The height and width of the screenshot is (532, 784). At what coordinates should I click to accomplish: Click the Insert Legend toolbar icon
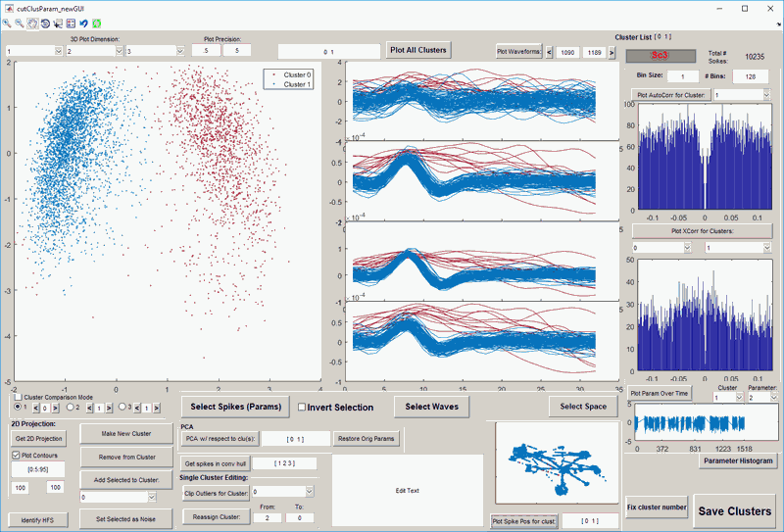coord(72,23)
